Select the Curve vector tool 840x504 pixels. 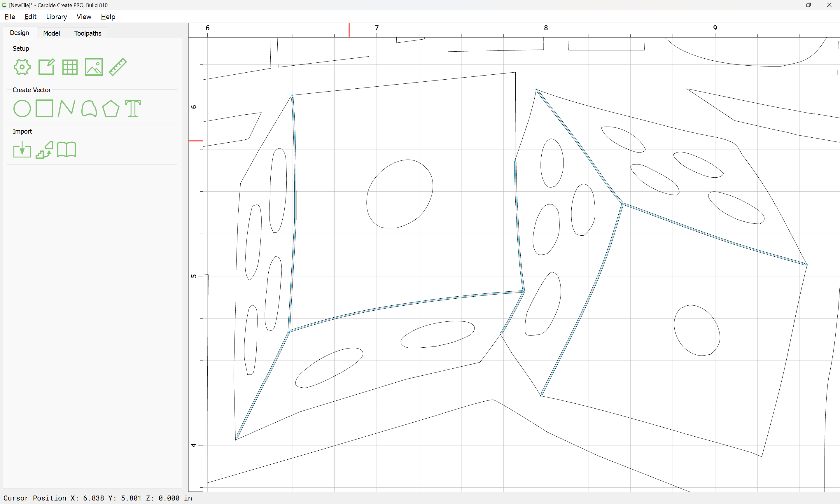[x=89, y=108]
